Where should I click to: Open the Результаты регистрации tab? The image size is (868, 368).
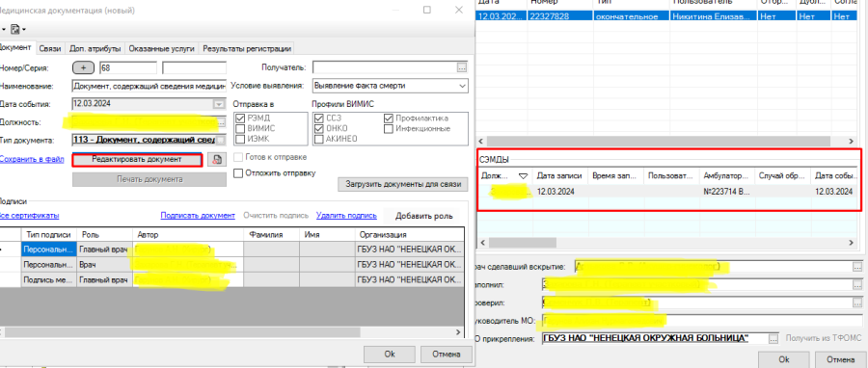247,48
